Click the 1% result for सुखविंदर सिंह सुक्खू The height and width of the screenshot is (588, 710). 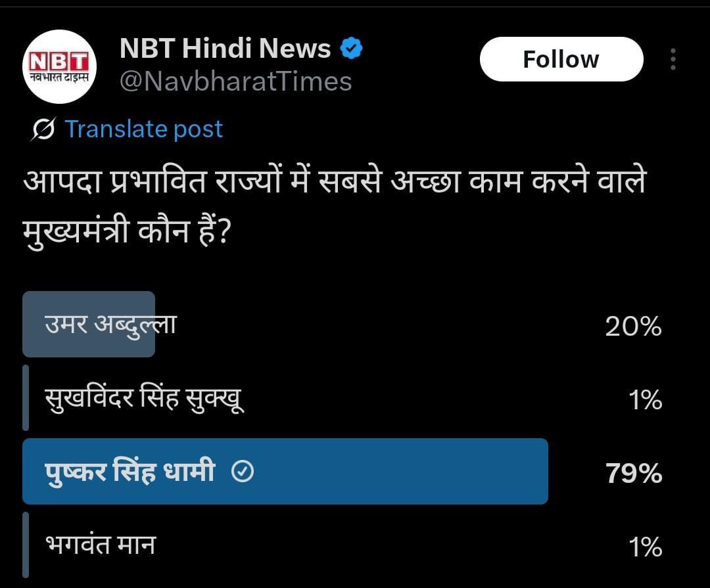click(x=645, y=399)
